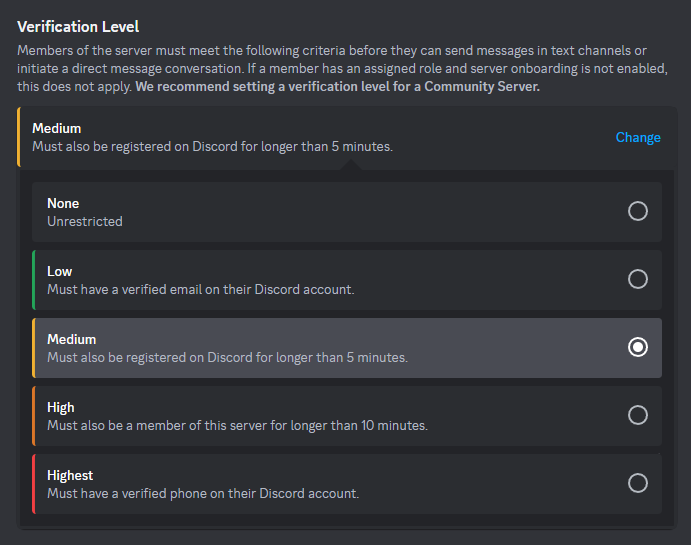Image resolution: width=691 pixels, height=545 pixels.
Task: Click the Verification Level heading
Action: pos(78,26)
